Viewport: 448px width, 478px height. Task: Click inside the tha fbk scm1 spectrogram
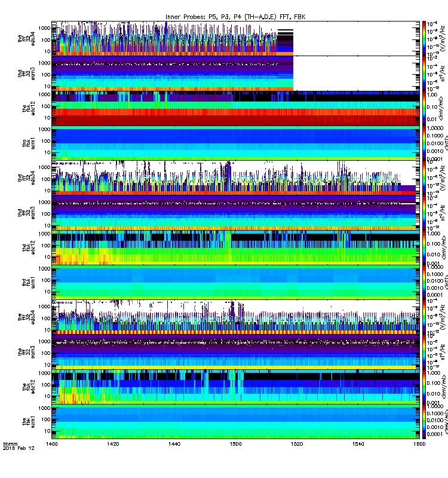tap(235, 143)
